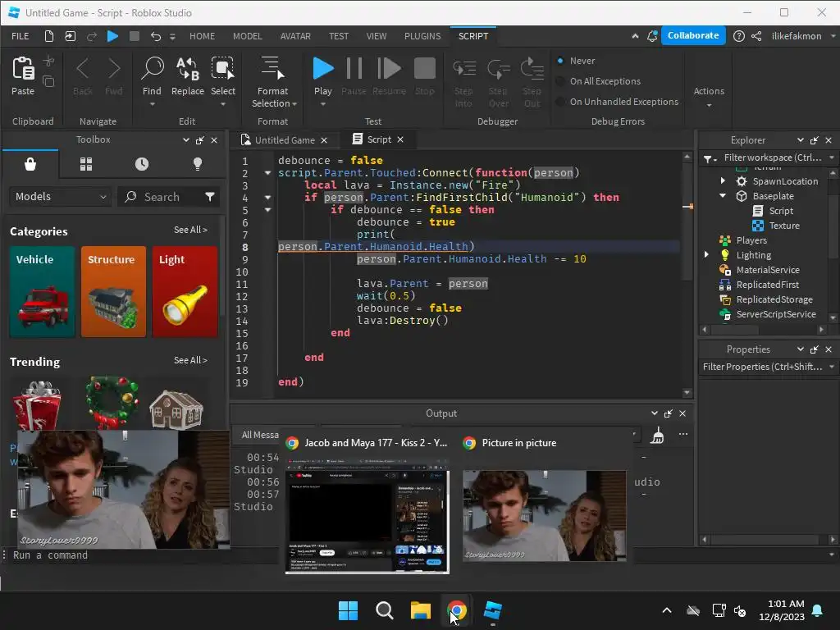Click See All next to Trending
This screenshot has height=630, width=840.
(x=190, y=360)
